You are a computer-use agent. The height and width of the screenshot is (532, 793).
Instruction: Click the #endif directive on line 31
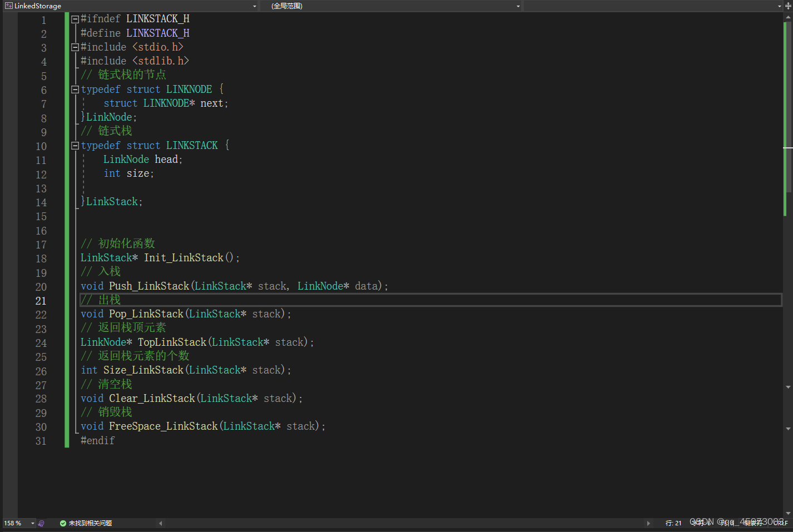(98, 441)
